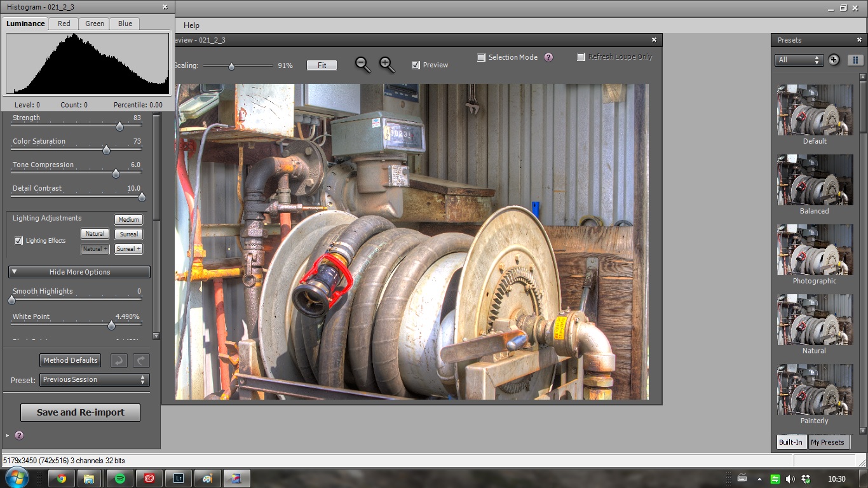Open help for Selection Mode

point(548,57)
